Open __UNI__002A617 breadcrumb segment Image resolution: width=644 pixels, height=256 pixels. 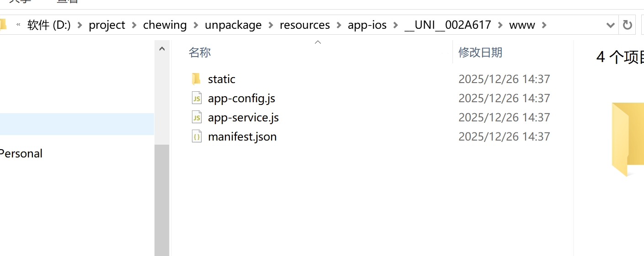[447, 25]
